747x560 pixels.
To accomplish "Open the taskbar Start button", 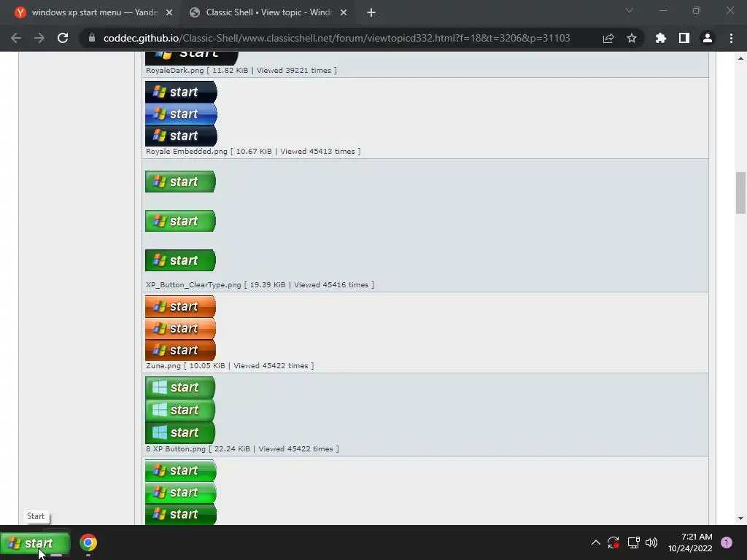I will tap(35, 542).
